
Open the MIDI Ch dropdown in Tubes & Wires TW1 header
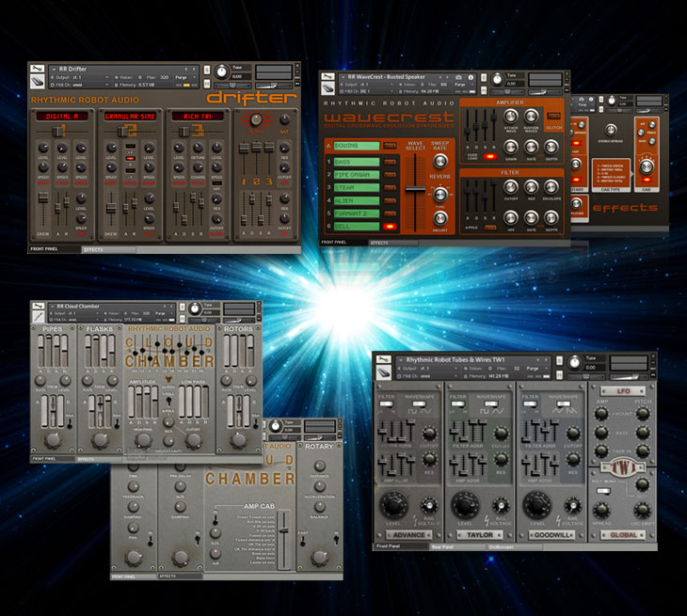coord(427,376)
